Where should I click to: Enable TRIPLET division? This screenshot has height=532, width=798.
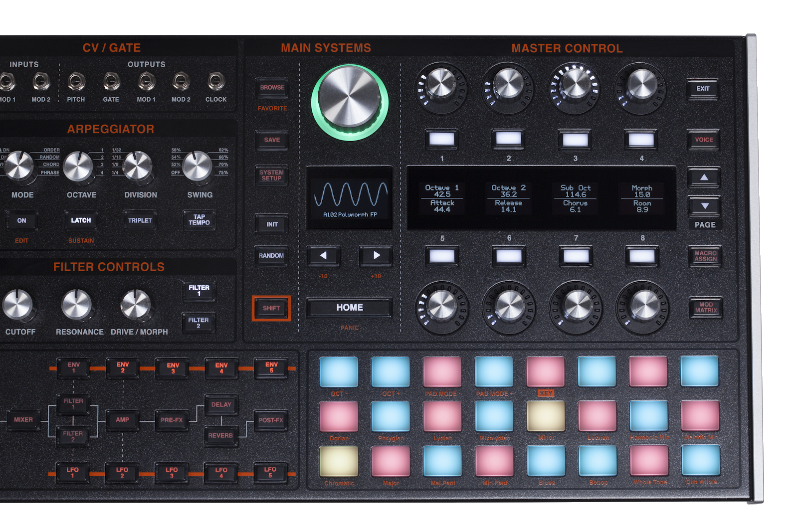[140, 220]
